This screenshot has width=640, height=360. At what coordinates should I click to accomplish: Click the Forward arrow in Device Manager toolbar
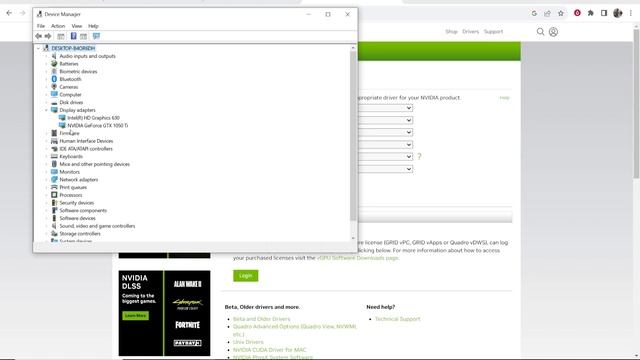48,36
